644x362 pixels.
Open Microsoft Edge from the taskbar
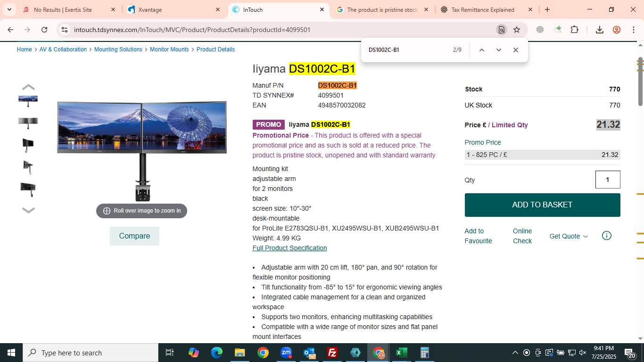coord(216,353)
